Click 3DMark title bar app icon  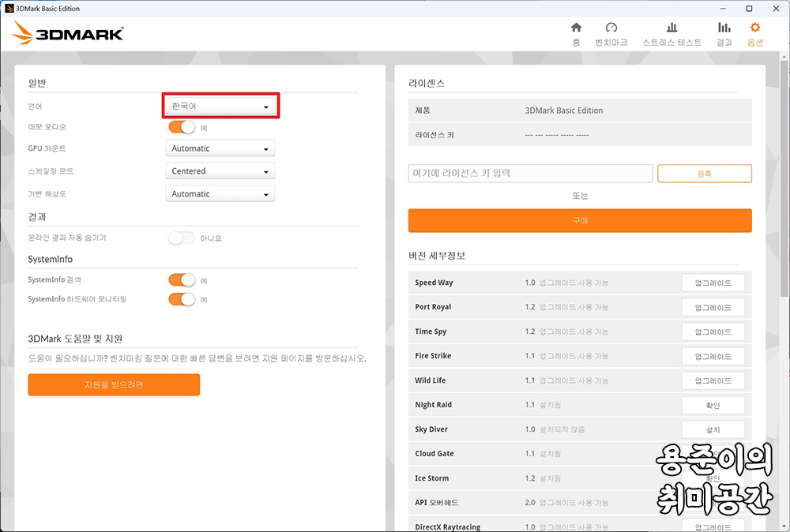pos(9,9)
